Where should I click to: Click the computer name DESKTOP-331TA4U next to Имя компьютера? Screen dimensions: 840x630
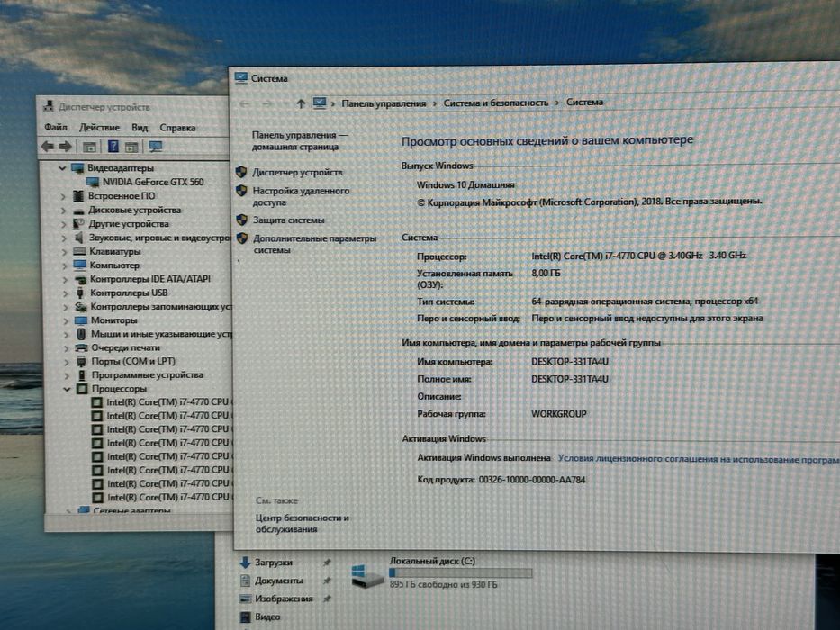tap(570, 362)
